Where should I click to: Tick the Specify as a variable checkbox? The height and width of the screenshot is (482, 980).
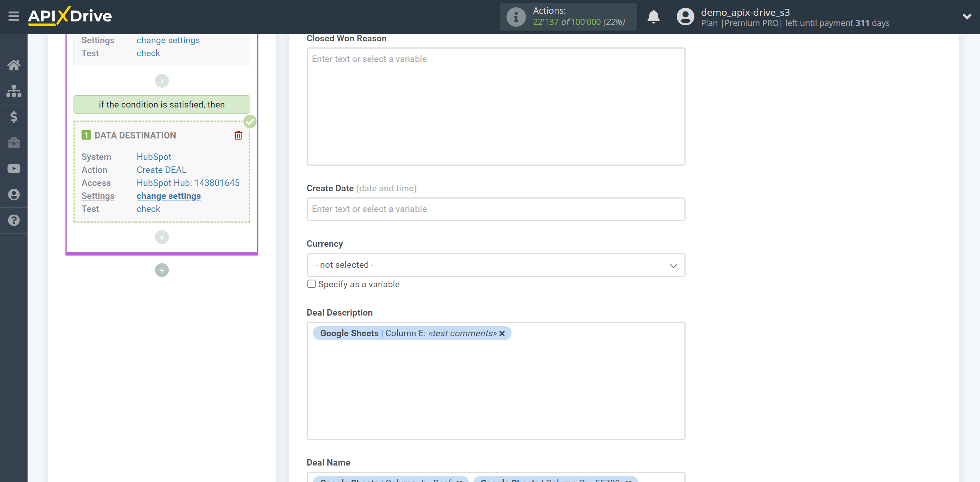tap(312, 284)
